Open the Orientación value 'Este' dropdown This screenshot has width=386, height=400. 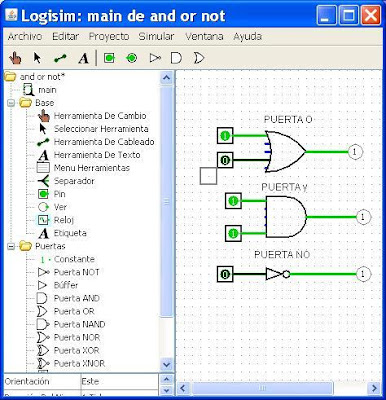(x=119, y=381)
